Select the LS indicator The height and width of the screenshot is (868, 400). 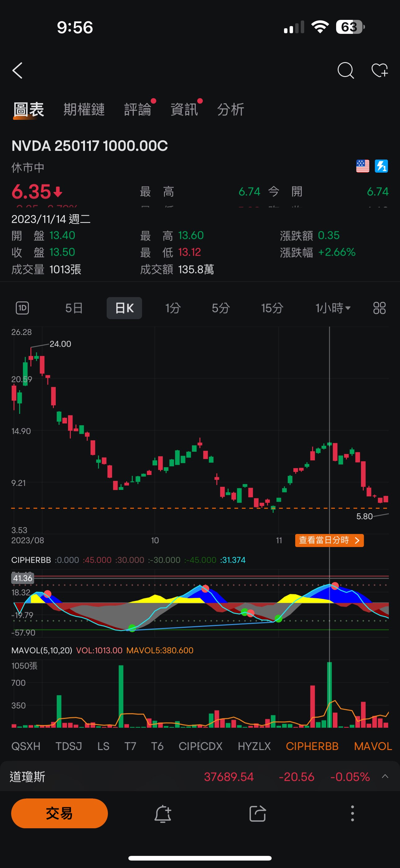[x=103, y=746]
